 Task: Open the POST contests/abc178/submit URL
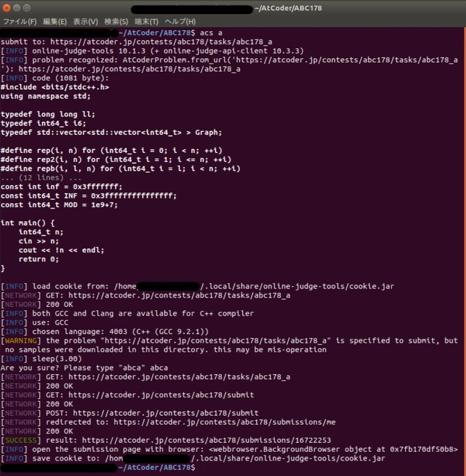point(166,413)
